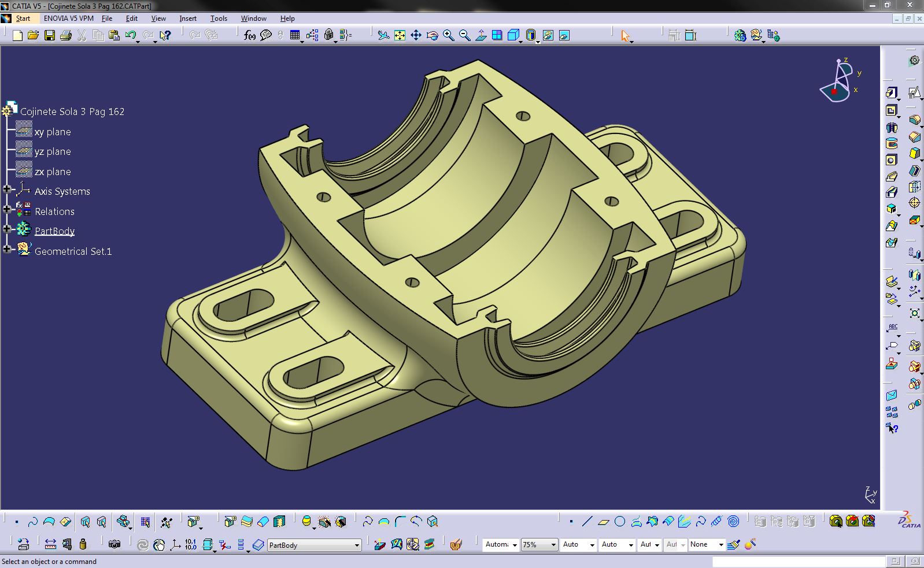Open the Insert menu
Viewport: 924px width, 568px height.
click(188, 18)
